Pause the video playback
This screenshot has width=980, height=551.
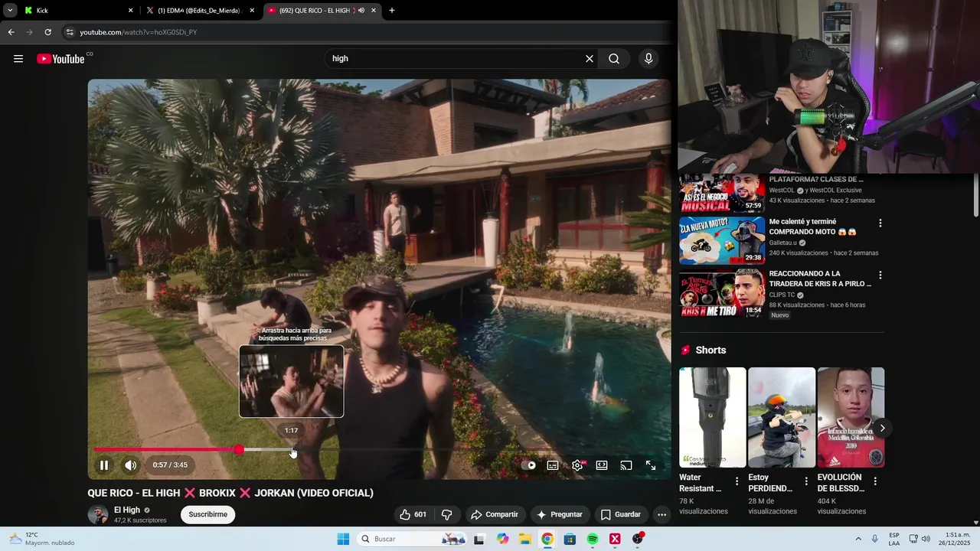pyautogui.click(x=104, y=465)
